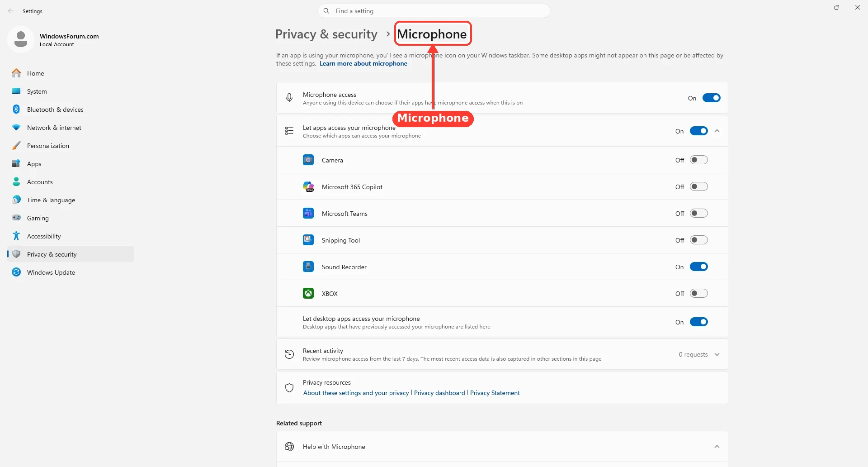This screenshot has width=868, height=467.
Task: Click the Microsoft 365 Copilot icon
Action: (x=308, y=186)
